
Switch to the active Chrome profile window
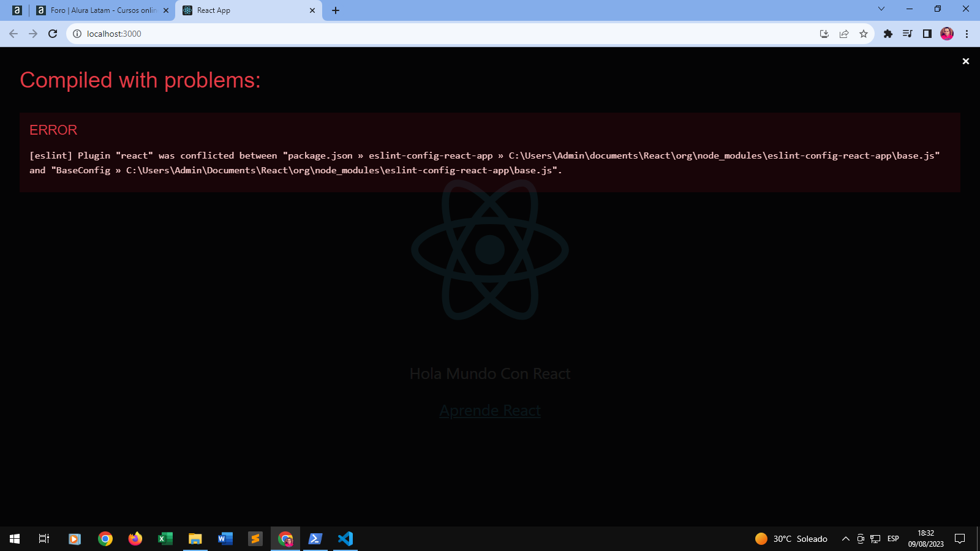(285, 539)
